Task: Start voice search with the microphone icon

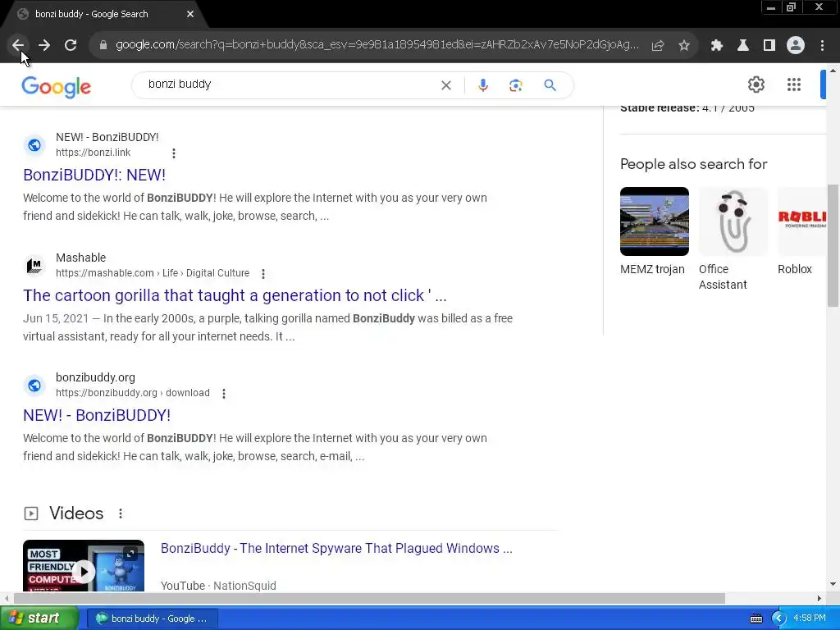Action: [x=482, y=85]
